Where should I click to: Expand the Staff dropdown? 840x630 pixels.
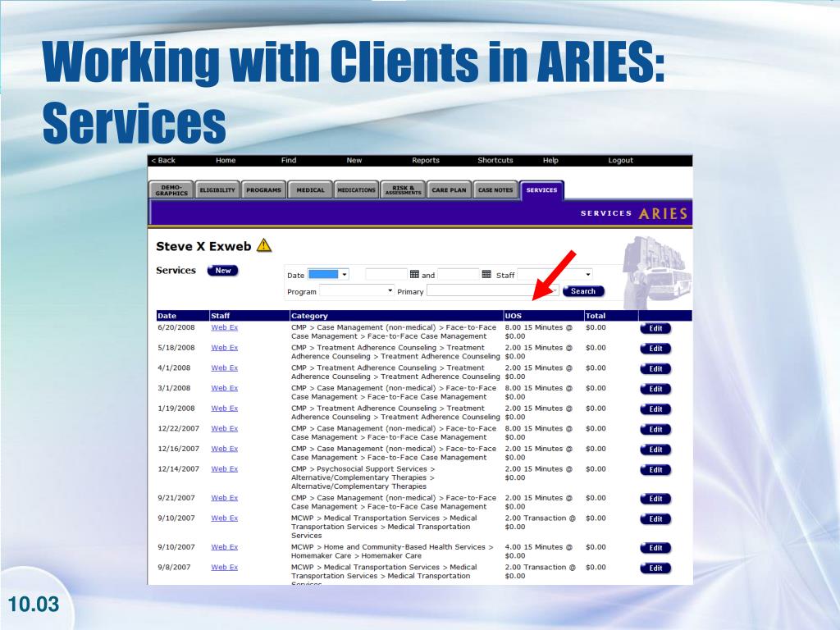tap(555, 274)
